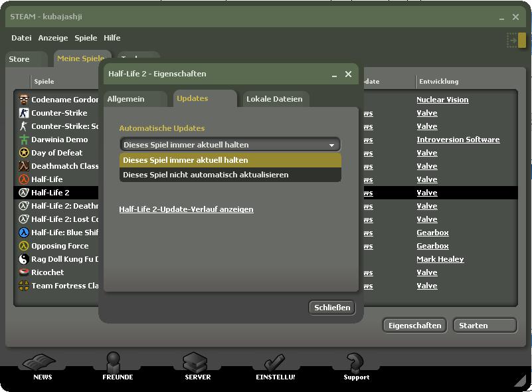Click the Half-Life: Blue Shift blue icon
532x392 pixels.
point(24,233)
